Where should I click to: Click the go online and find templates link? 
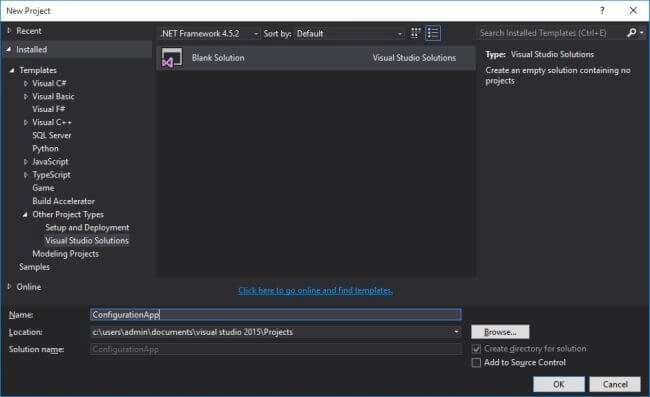click(x=315, y=290)
